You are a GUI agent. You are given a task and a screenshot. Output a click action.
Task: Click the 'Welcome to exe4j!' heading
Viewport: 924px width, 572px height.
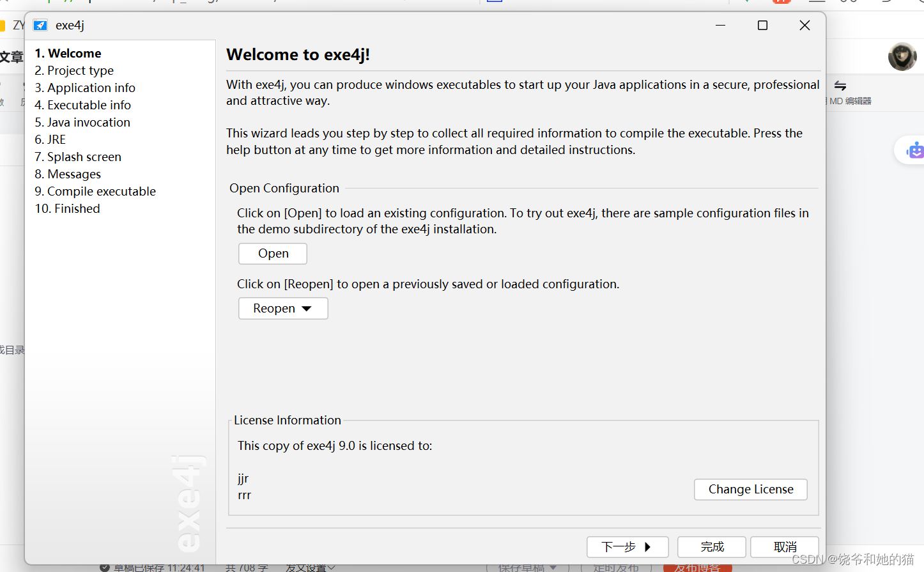coord(298,55)
